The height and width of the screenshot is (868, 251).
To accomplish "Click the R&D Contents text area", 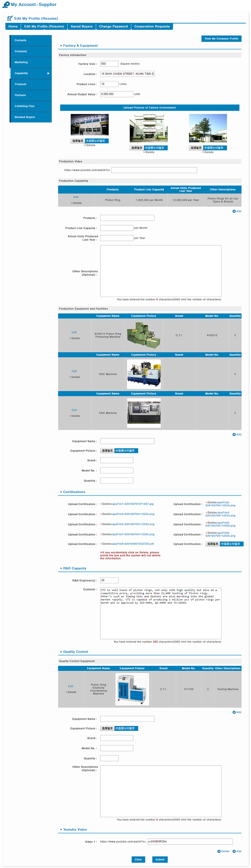I will (161, 613).
